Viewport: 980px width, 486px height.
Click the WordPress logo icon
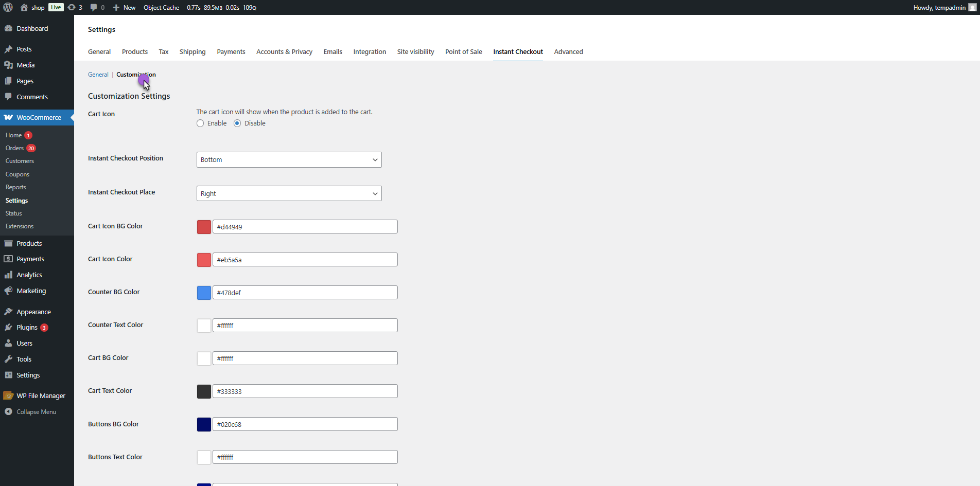pos(8,7)
